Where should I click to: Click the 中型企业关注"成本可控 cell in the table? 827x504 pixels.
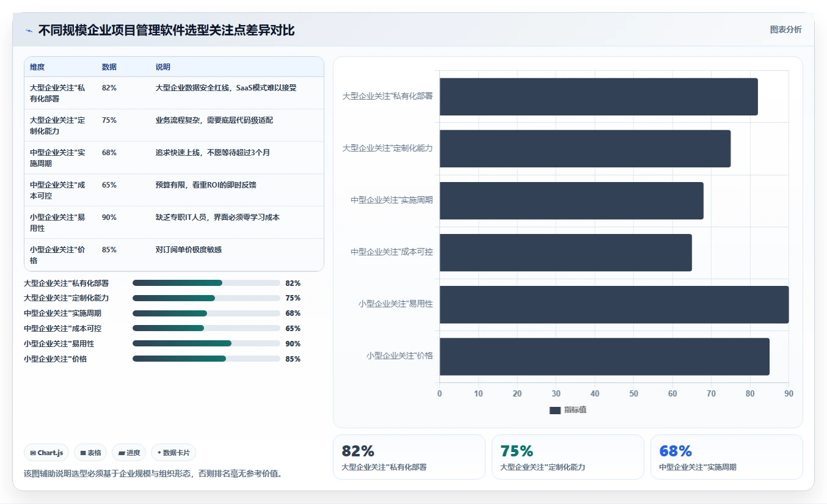[x=57, y=190]
